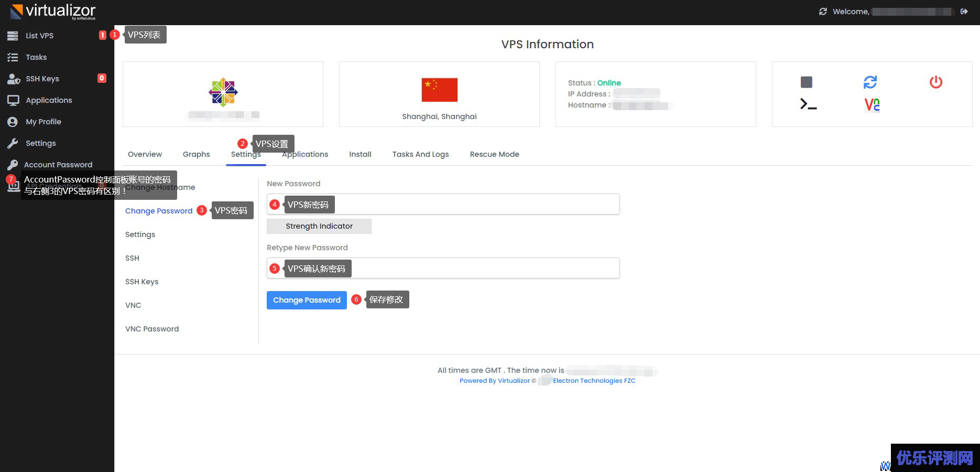
Task: Click the refresh icon beside Welcome
Action: coord(823,12)
